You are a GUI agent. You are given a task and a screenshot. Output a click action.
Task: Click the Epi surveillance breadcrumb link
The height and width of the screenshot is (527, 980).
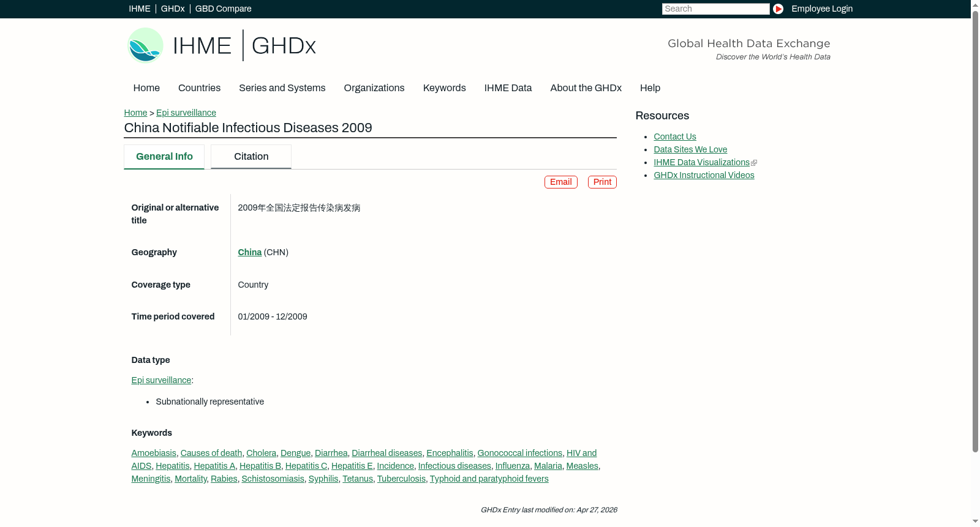[x=186, y=113]
